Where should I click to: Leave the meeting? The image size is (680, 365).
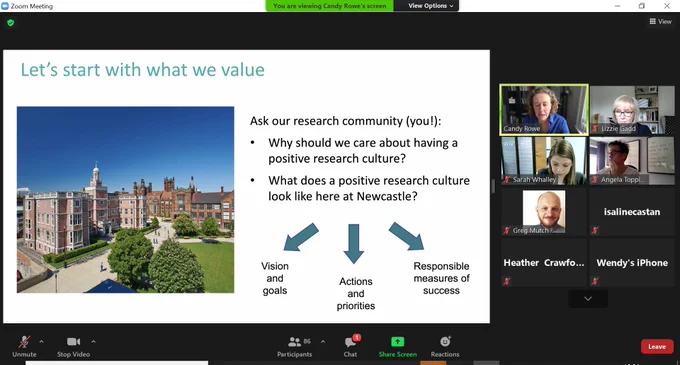tap(657, 346)
